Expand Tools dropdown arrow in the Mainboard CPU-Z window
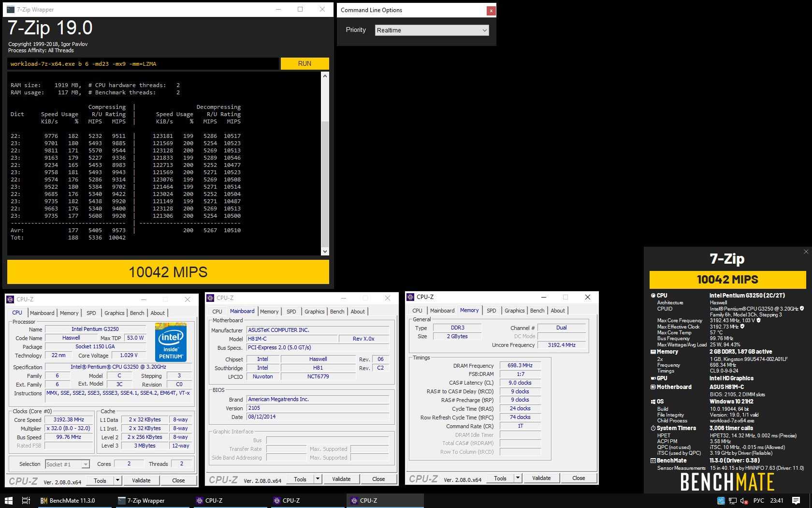This screenshot has height=508, width=812. click(x=318, y=479)
